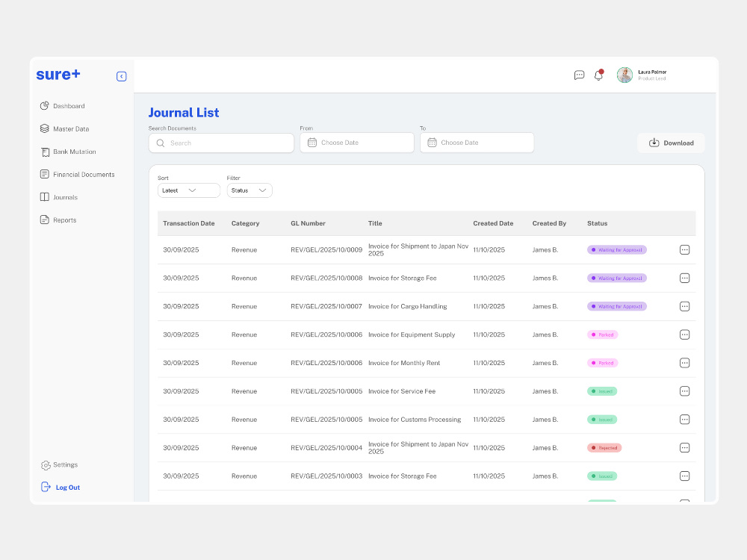Click title Invoice for Customs Processing
The image size is (747, 560).
point(415,420)
